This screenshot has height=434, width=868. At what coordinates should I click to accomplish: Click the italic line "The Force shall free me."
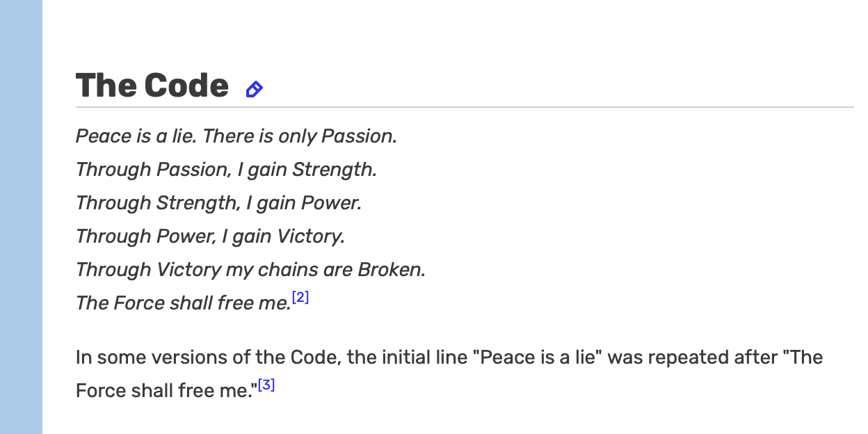(x=183, y=303)
